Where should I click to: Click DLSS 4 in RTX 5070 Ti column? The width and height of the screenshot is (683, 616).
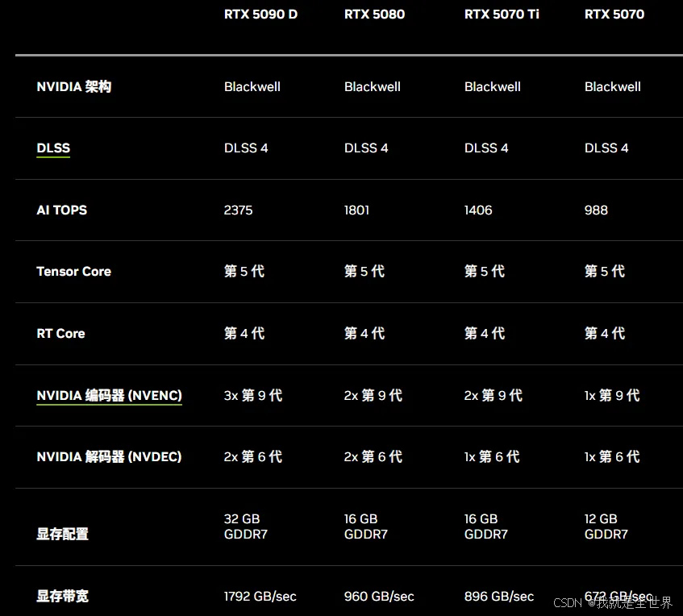(x=486, y=148)
